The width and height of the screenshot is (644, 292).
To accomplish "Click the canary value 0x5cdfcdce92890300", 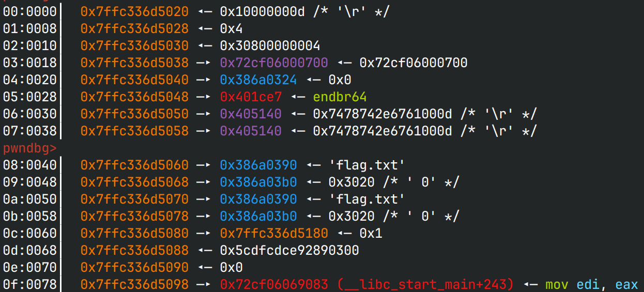I will [x=289, y=250].
